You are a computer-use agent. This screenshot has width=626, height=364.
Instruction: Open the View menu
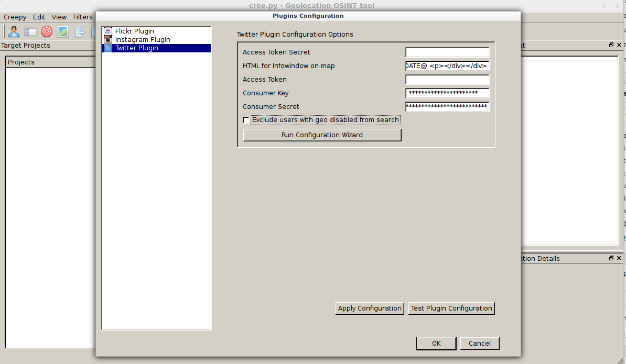pyautogui.click(x=59, y=17)
